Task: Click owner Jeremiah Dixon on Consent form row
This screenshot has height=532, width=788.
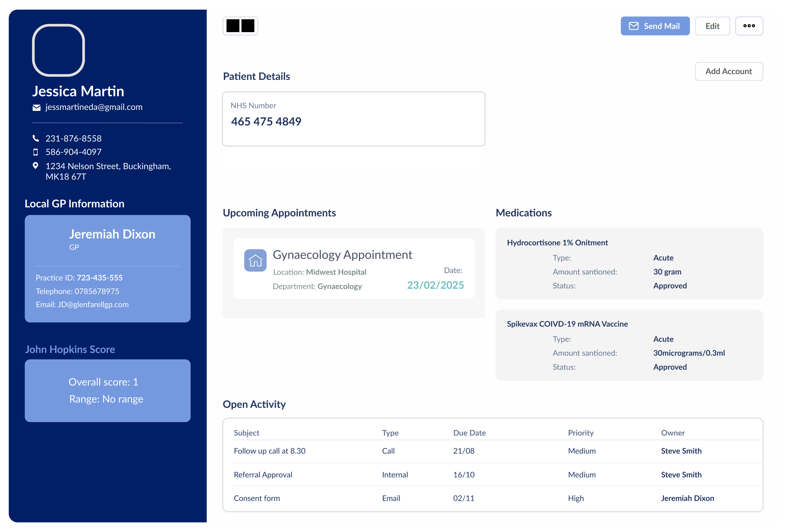Action: coord(687,498)
